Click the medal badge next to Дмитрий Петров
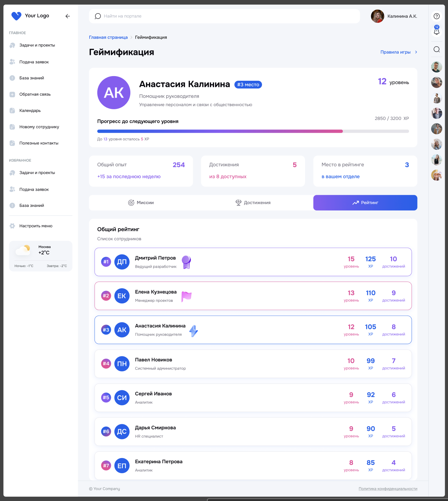The image size is (448, 501). (x=186, y=262)
